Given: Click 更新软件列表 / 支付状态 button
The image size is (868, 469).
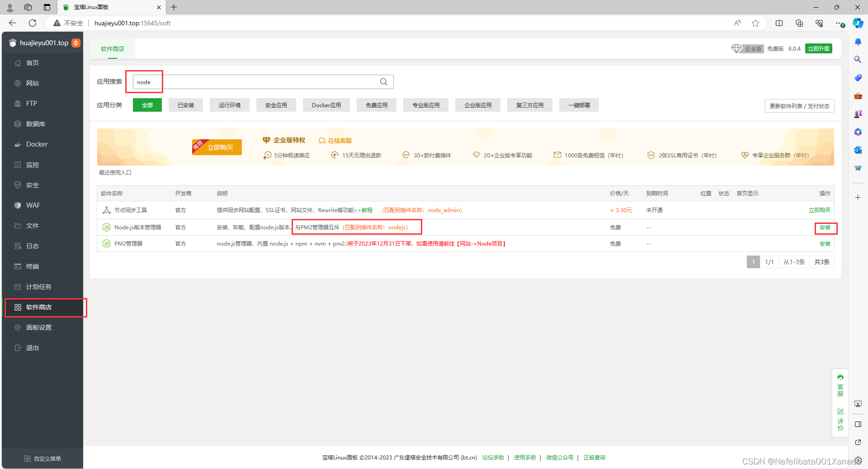Looking at the screenshot, I should (x=800, y=106).
